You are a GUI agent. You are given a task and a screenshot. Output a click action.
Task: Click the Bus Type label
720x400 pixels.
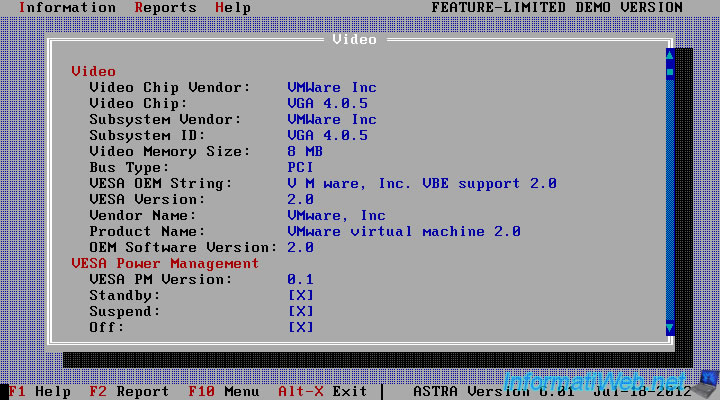tap(129, 168)
